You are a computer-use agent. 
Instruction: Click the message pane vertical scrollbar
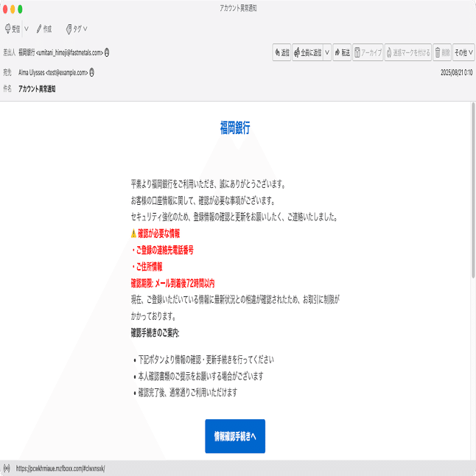473,190
